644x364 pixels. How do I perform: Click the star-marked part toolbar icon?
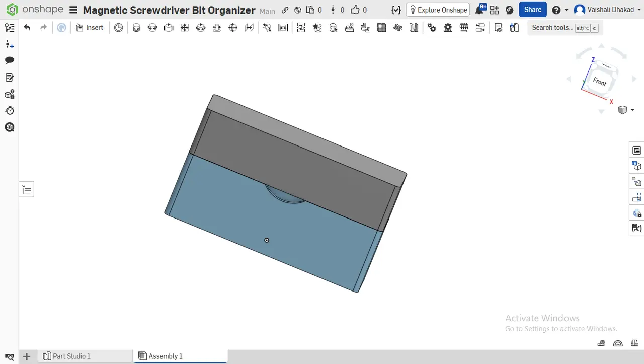pos(317,28)
